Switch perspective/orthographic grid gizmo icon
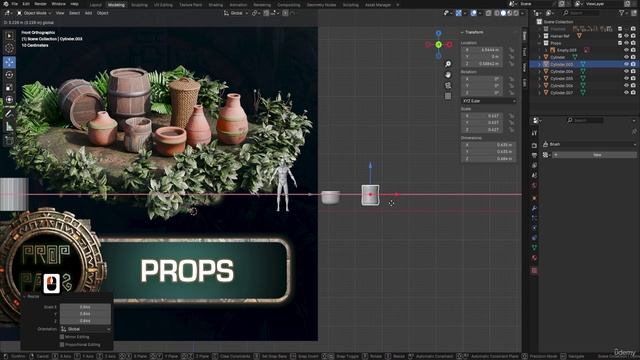 click(x=448, y=96)
